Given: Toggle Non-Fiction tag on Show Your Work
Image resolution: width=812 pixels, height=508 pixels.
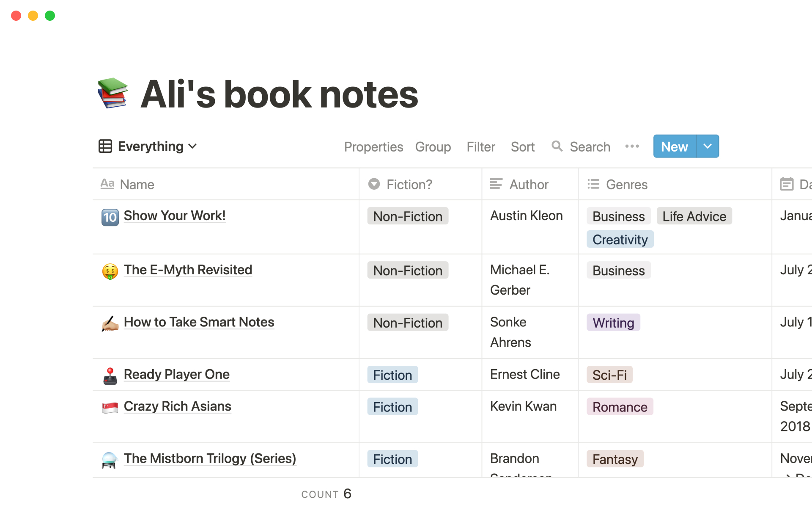Looking at the screenshot, I should pyautogui.click(x=407, y=216).
